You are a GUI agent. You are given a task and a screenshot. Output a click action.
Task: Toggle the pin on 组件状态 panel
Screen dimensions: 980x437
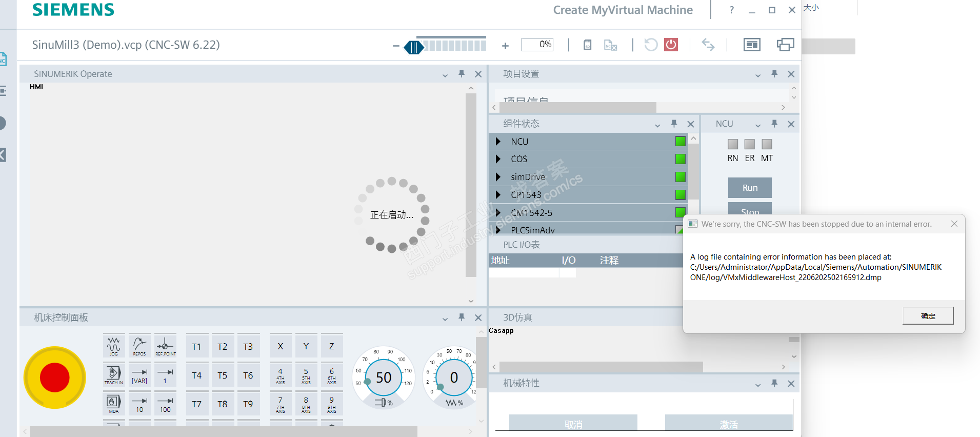coord(674,124)
